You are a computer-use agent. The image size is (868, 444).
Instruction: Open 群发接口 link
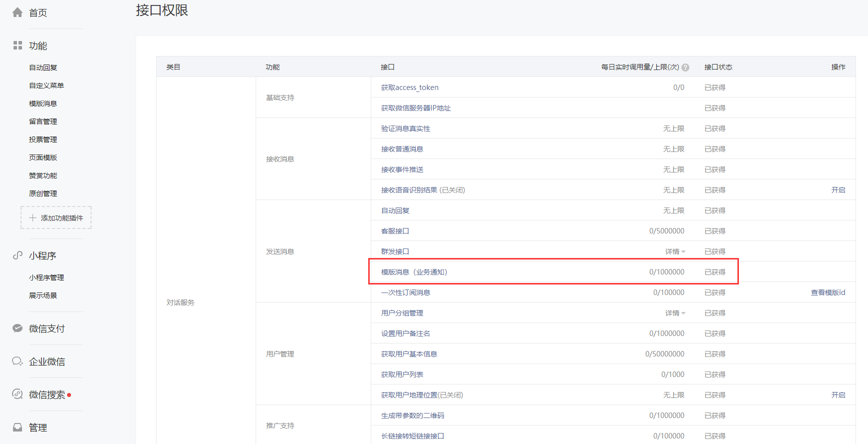click(395, 251)
